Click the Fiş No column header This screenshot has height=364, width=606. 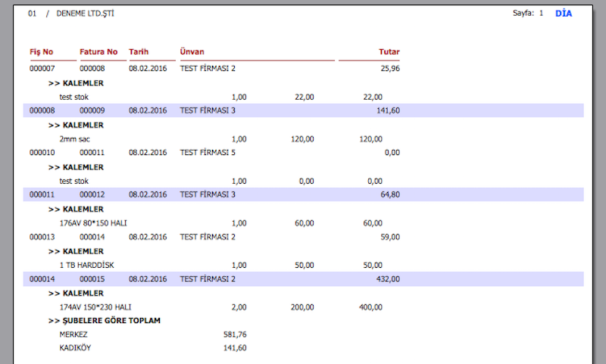(x=41, y=52)
